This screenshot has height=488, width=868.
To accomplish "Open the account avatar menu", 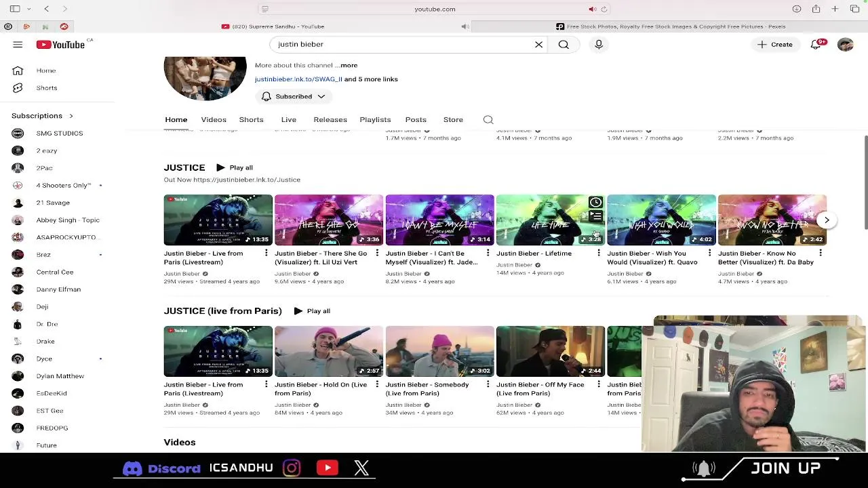I will coord(845,45).
